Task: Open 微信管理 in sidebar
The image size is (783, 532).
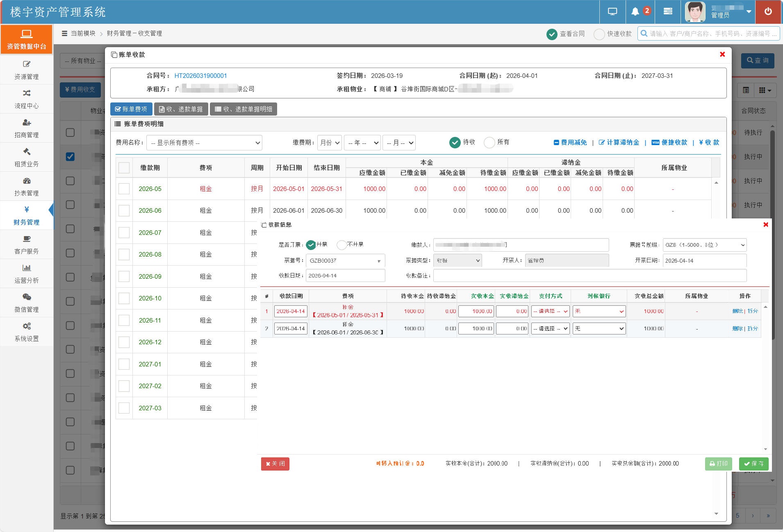Action: 27,303
